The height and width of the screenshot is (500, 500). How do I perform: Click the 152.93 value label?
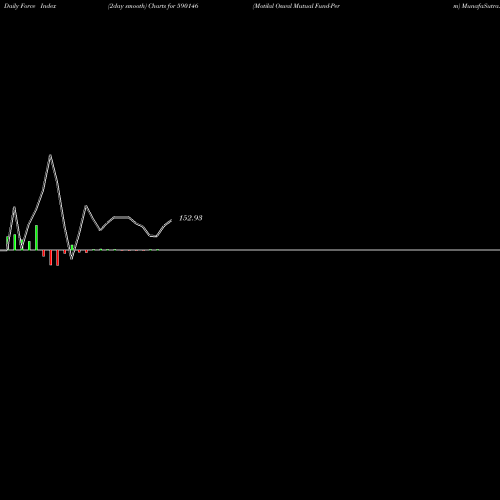coord(191,218)
